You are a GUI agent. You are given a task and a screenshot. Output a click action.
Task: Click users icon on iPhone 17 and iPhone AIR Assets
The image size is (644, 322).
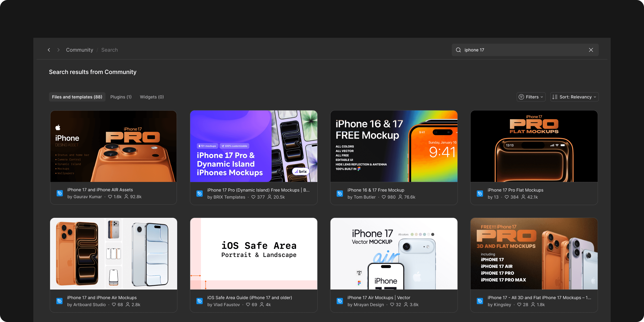coord(126,197)
